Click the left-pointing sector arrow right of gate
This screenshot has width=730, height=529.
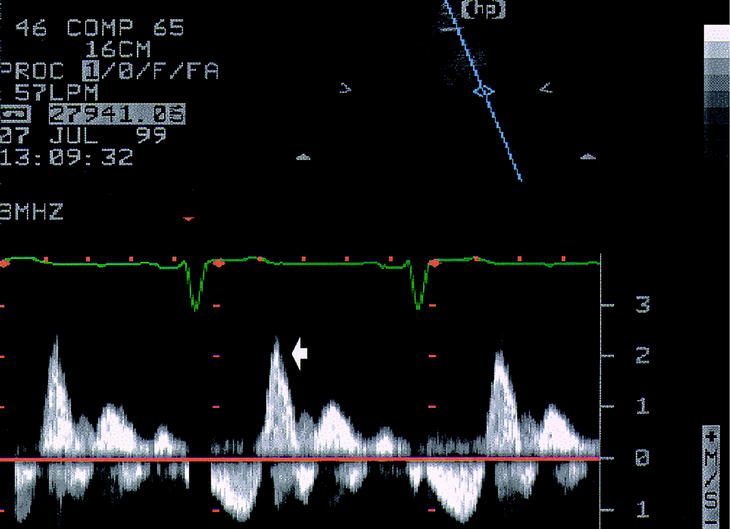point(546,89)
